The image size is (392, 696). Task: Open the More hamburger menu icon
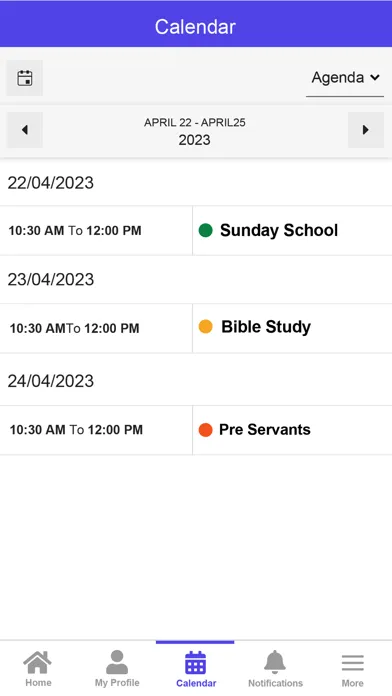353,663
